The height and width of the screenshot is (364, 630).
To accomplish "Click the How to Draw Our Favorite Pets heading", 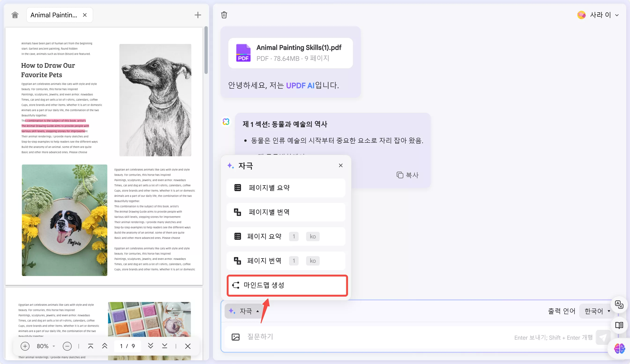I will 48,70.
